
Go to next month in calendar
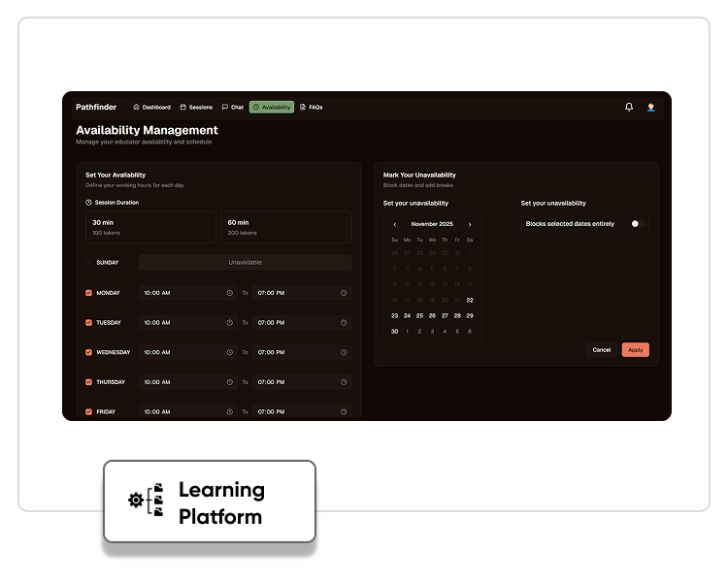point(470,224)
